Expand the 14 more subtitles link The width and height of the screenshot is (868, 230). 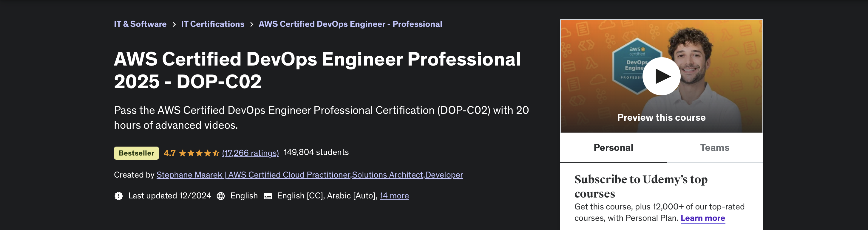[394, 196]
